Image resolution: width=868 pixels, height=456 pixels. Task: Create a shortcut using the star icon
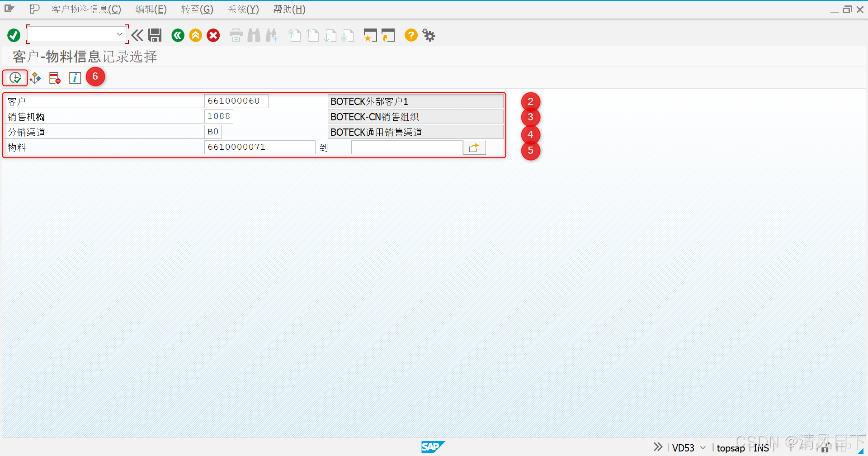[370, 35]
